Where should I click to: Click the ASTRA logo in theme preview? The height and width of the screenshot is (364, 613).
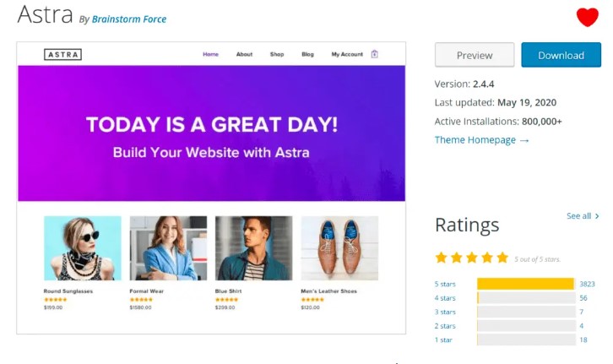click(x=62, y=55)
